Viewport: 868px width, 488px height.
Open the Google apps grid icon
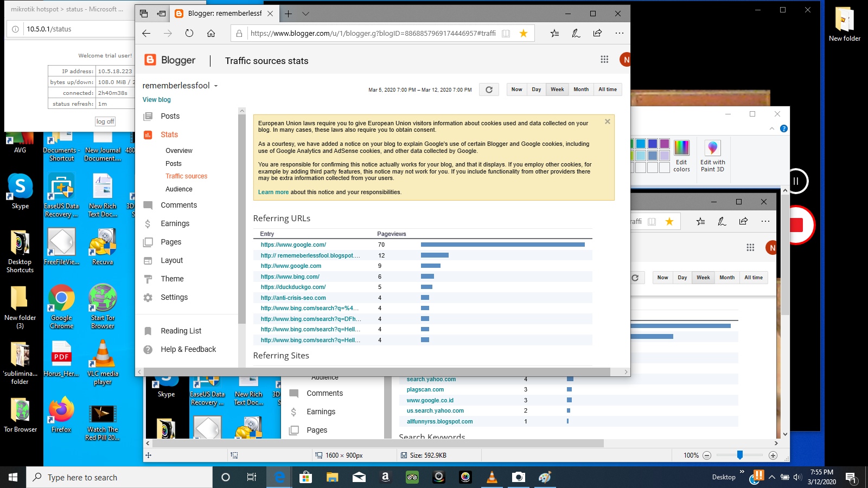click(604, 59)
